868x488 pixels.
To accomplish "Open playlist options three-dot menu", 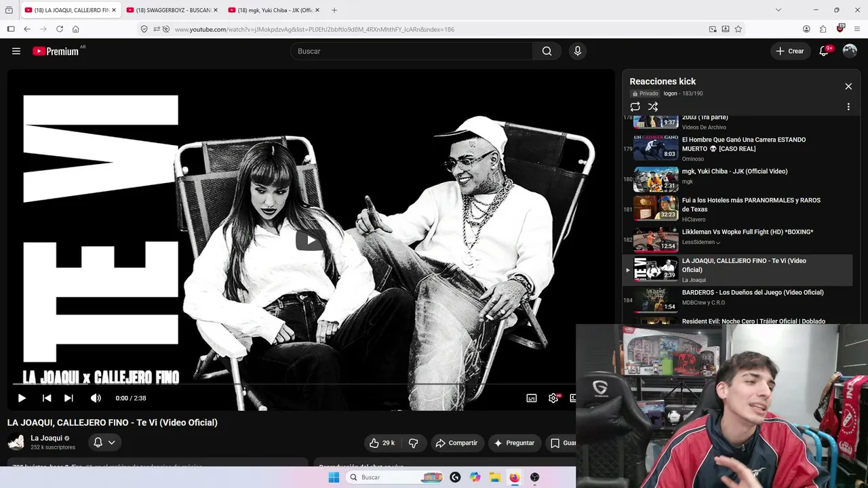I will coord(848,106).
